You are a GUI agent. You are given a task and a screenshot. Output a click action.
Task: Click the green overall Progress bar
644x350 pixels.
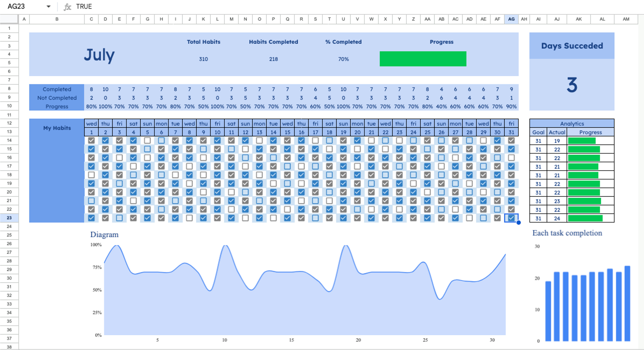(x=423, y=59)
